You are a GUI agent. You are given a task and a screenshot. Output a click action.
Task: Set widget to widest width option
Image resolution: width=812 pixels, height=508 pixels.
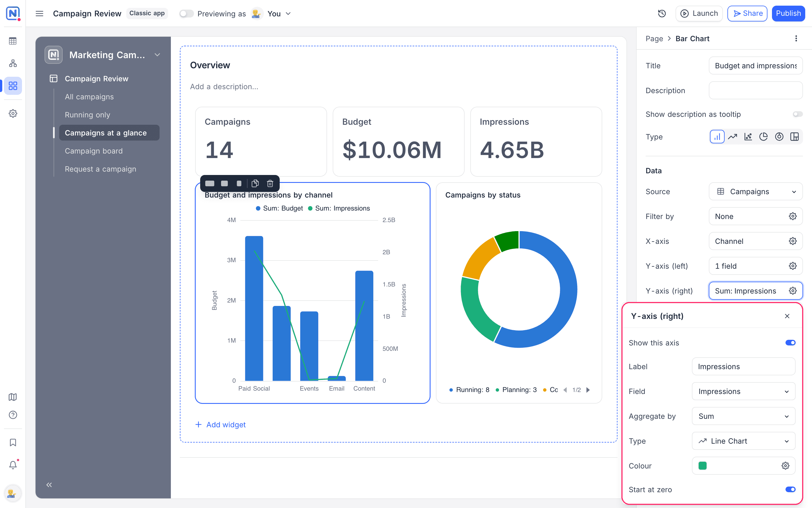pyautogui.click(x=210, y=183)
